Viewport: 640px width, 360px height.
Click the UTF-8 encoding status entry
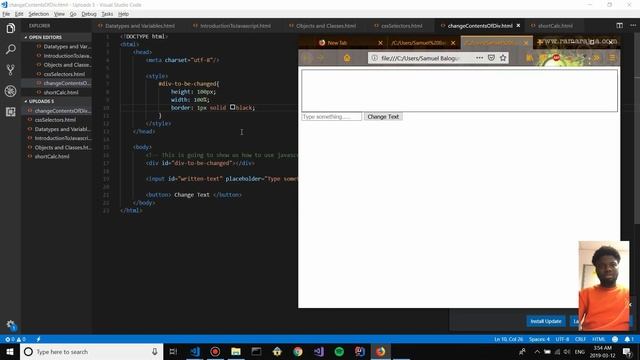click(x=562, y=339)
